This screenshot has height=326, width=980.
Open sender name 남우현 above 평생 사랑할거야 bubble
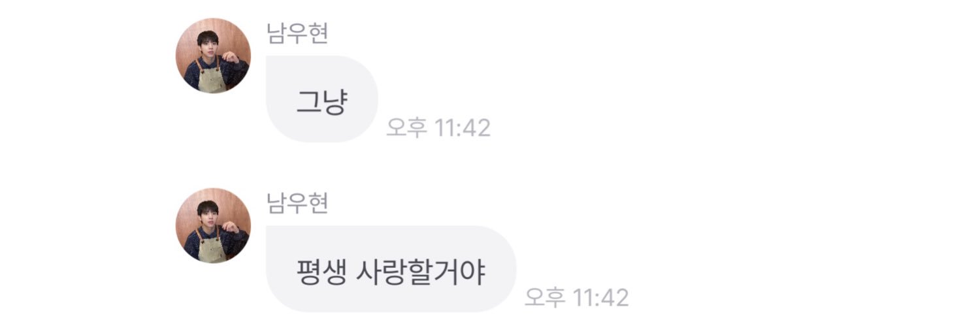click(x=297, y=203)
